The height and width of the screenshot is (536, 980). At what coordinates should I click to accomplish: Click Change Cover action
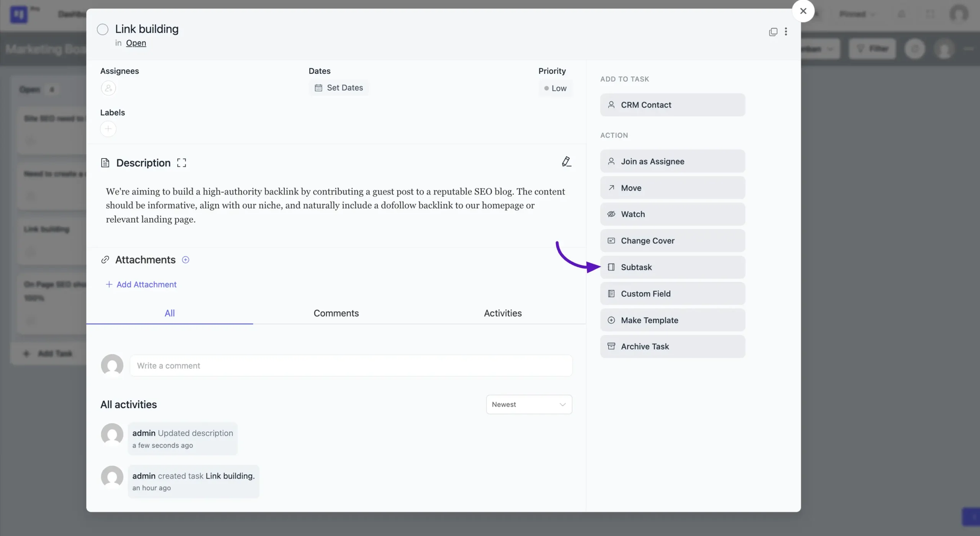point(673,241)
